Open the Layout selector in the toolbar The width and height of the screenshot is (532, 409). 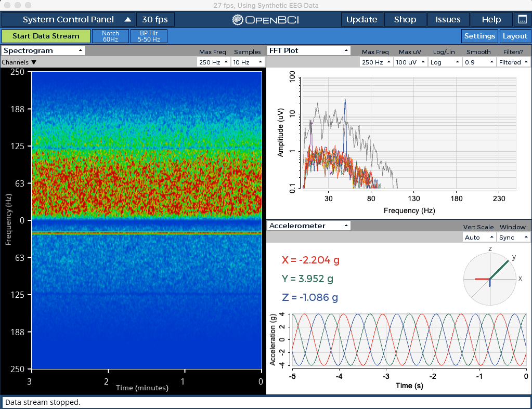(x=515, y=36)
